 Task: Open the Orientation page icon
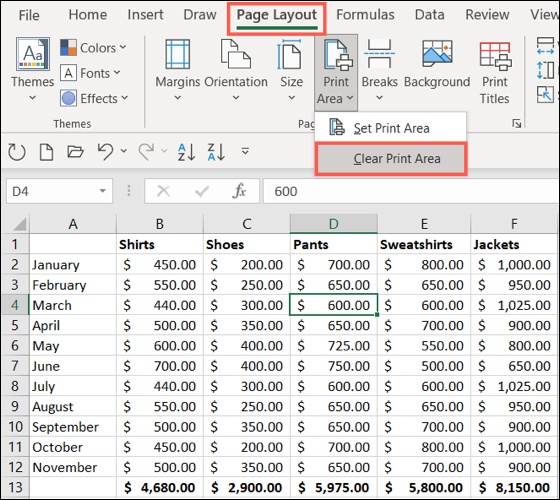(235, 54)
